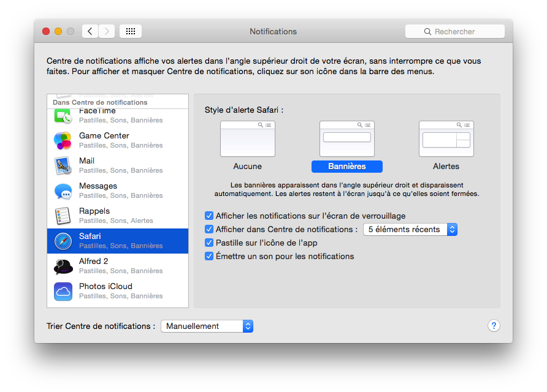547x392 pixels.
Task: Open the Manuellement sort dropdown
Action: coord(207,326)
